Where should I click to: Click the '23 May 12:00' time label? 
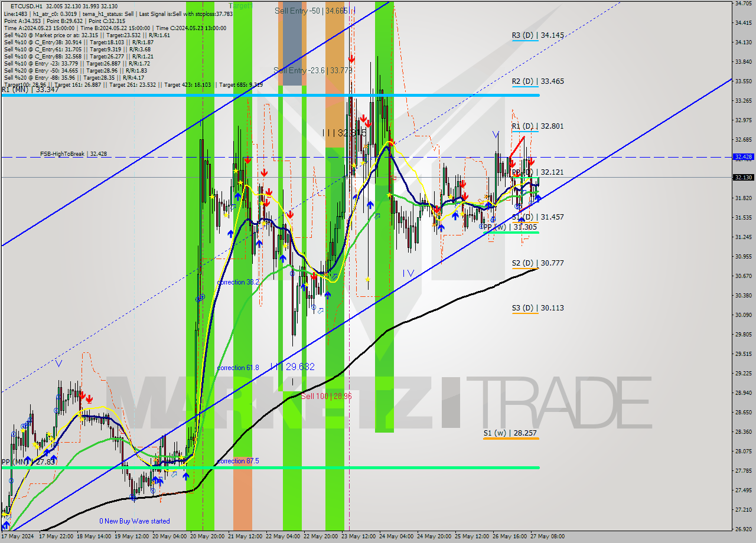click(x=359, y=537)
